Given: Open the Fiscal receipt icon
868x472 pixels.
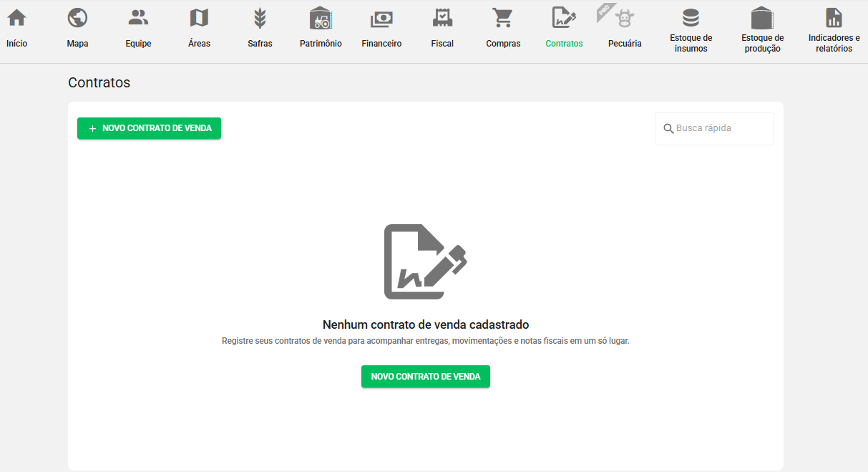Looking at the screenshot, I should [x=442, y=18].
